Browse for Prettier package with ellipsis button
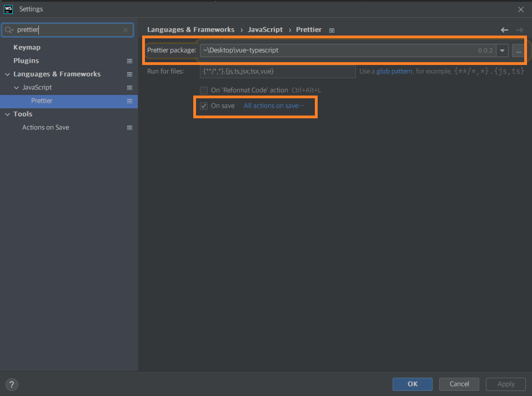This screenshot has width=532, height=396. click(519, 51)
